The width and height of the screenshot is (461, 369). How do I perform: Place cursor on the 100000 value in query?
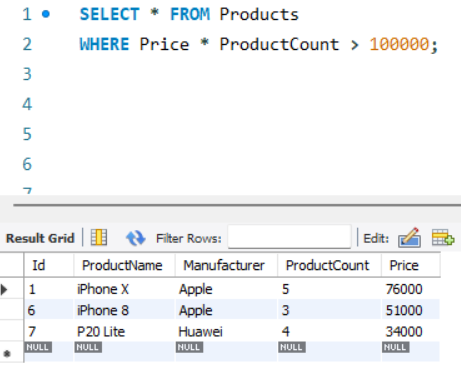pos(399,44)
